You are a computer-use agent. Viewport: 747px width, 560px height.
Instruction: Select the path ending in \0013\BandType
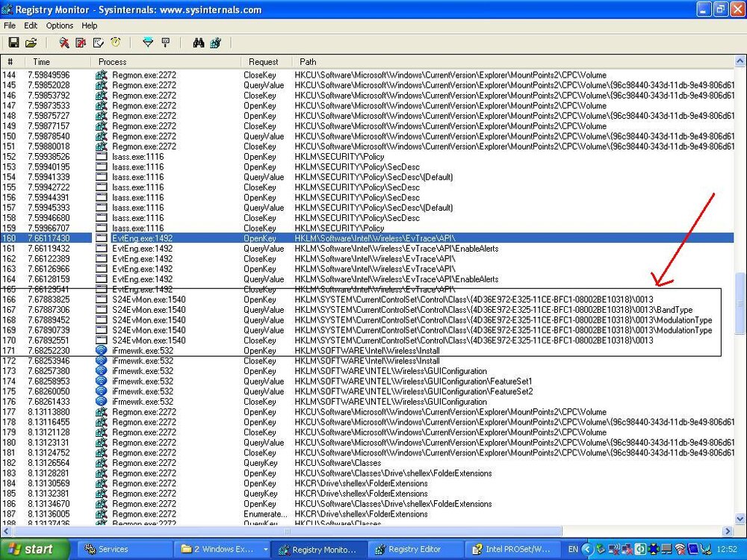point(494,310)
